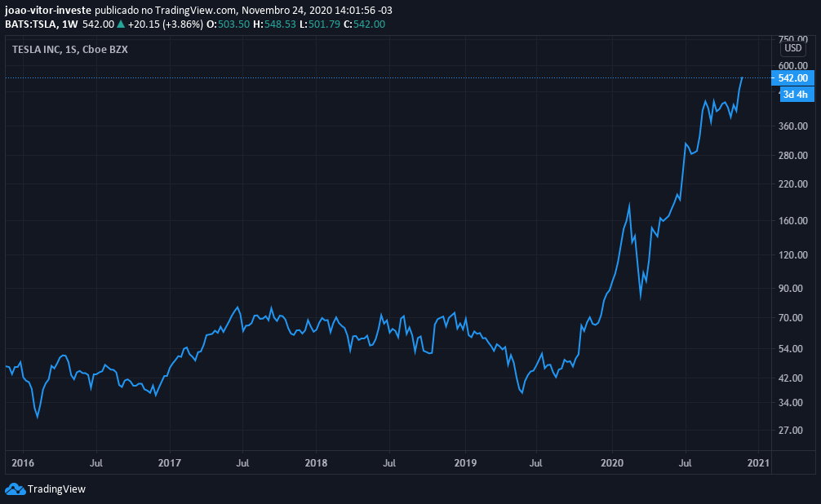Click the TradingView cloud logo icon

pyautogui.click(x=16, y=489)
